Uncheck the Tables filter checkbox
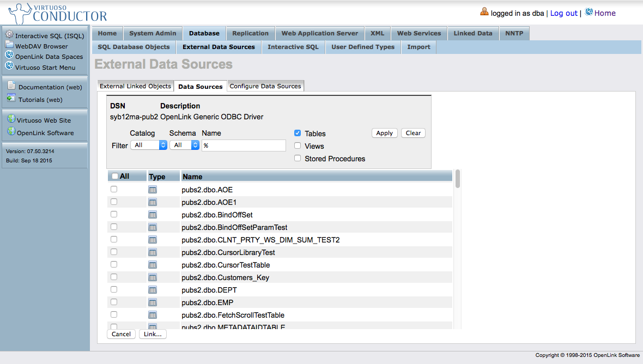The image size is (643, 364). [298, 133]
